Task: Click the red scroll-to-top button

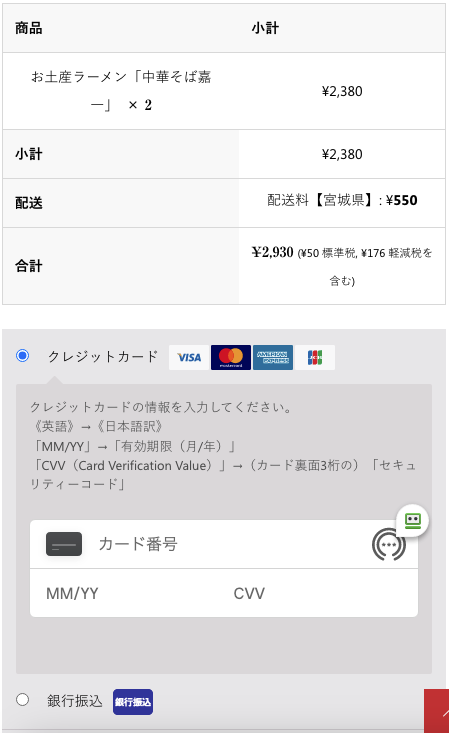Action: point(437,711)
